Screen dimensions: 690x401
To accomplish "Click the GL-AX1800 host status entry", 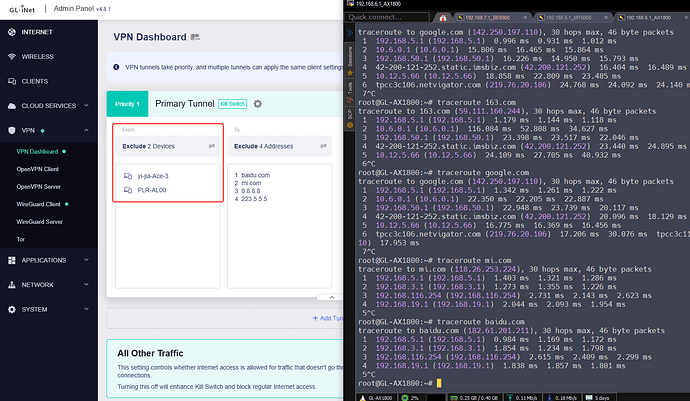I will point(377,397).
